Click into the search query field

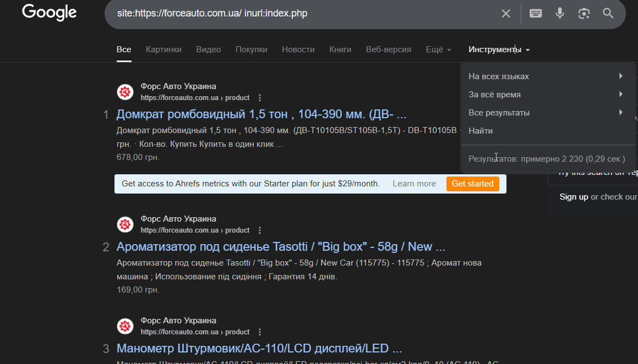click(x=301, y=13)
